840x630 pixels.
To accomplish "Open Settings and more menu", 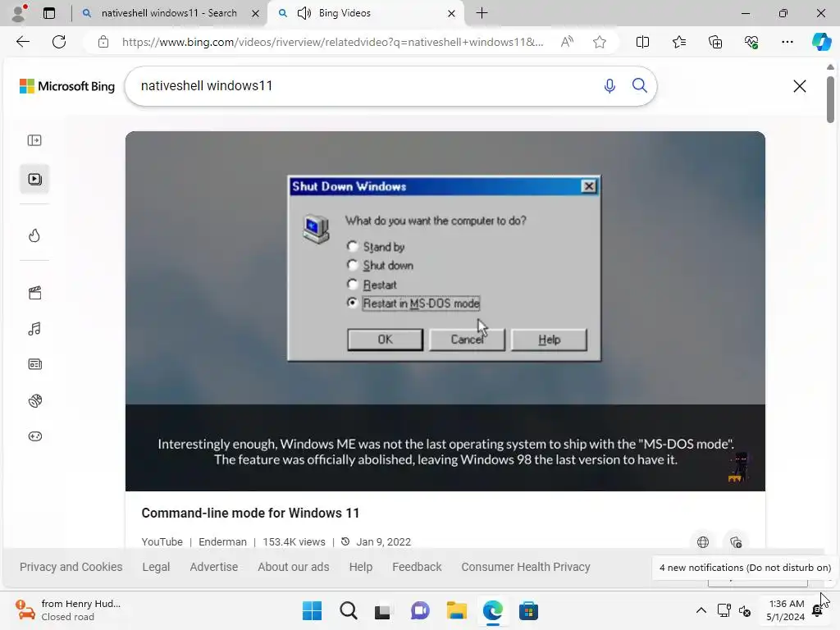I will 787,42.
